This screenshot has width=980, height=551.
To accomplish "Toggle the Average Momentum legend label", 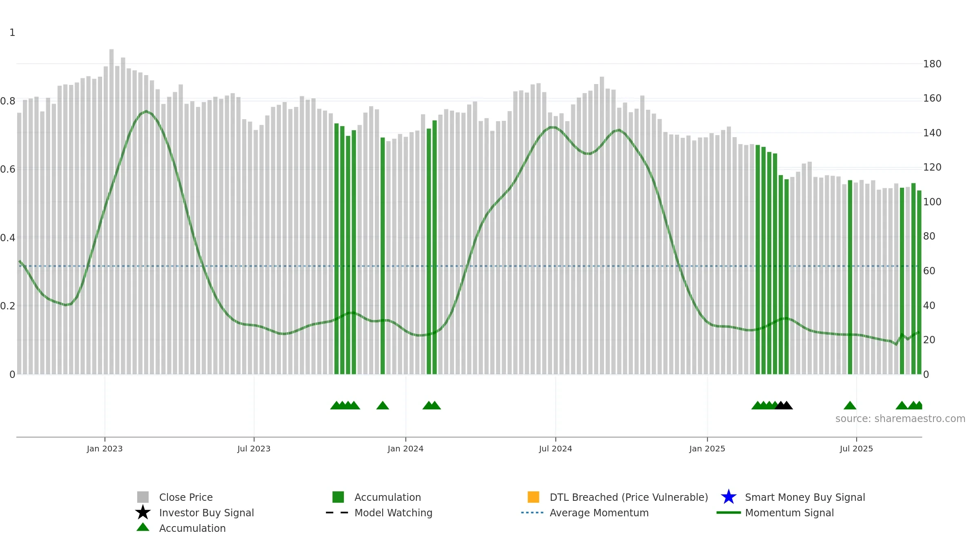I will point(599,513).
